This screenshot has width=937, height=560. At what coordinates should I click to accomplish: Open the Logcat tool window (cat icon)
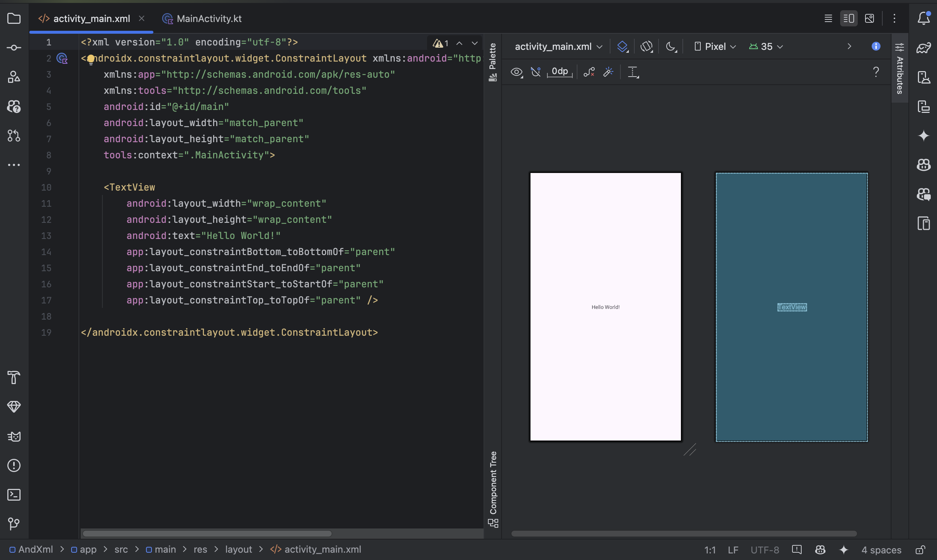[14, 436]
